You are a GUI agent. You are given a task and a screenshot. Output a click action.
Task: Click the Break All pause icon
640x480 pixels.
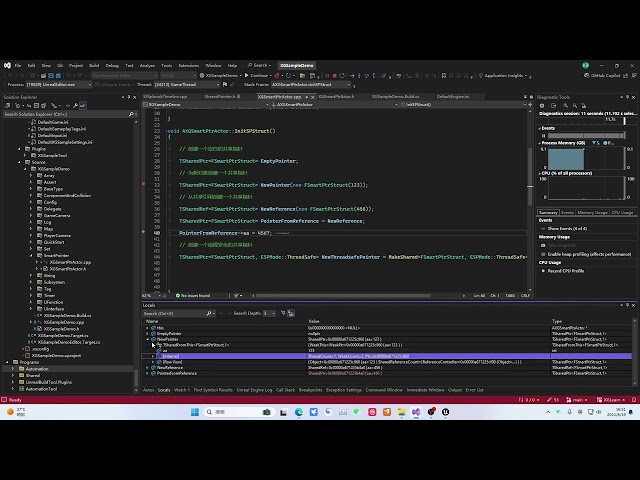pos(327,76)
